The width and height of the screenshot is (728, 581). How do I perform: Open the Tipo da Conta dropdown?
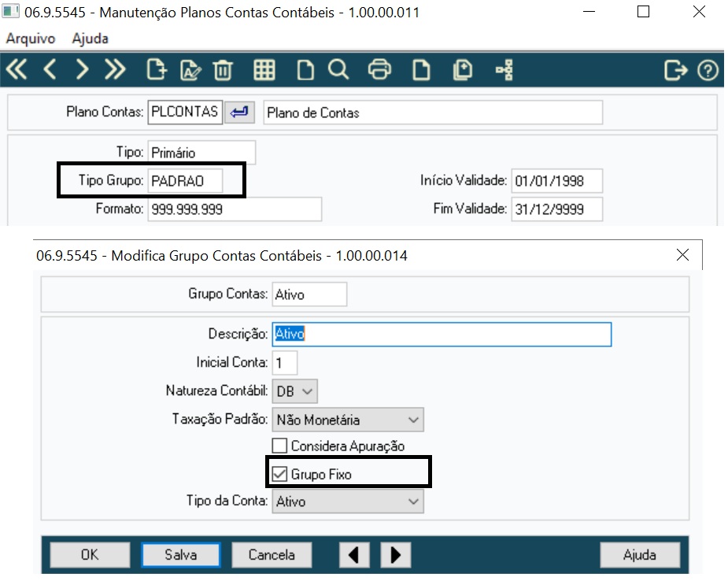[348, 501]
